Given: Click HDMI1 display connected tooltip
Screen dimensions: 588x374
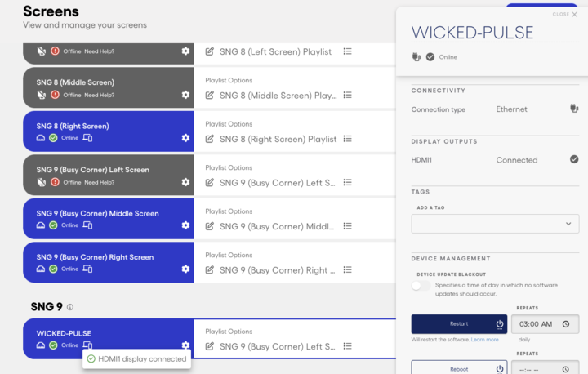Looking at the screenshot, I should (137, 359).
